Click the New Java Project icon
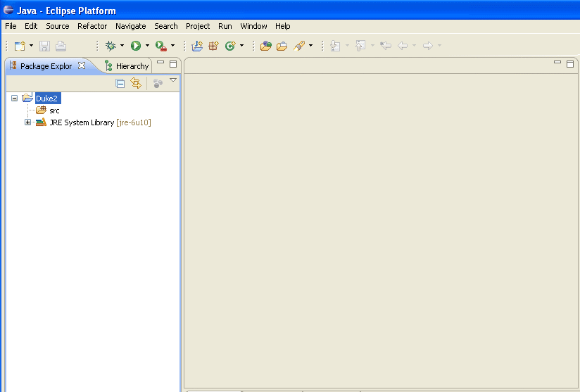 tap(197, 46)
